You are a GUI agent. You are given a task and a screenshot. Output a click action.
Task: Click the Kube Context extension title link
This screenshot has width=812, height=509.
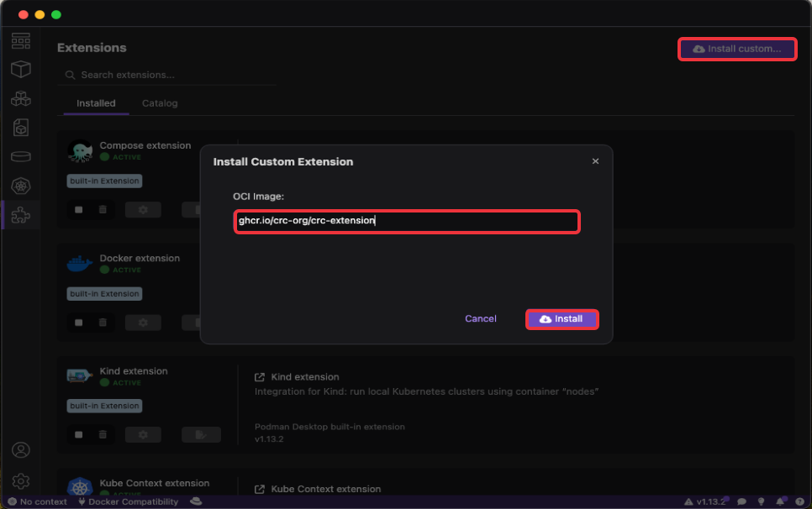tap(326, 490)
